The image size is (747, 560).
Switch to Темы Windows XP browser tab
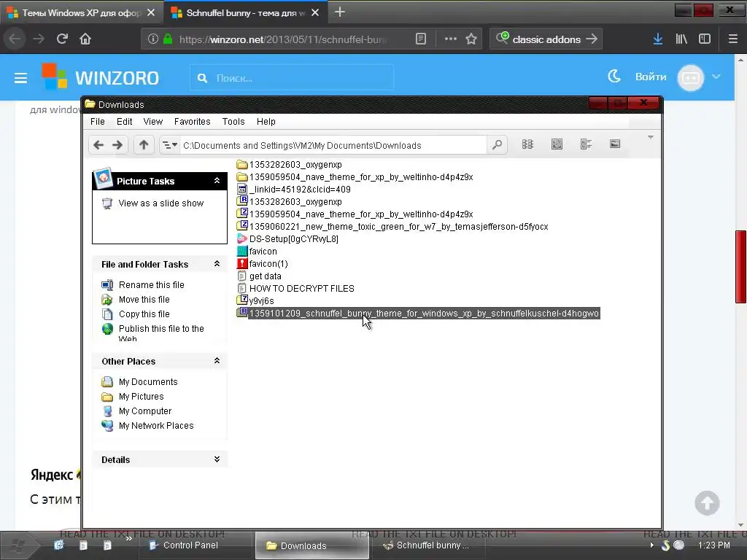click(81, 13)
